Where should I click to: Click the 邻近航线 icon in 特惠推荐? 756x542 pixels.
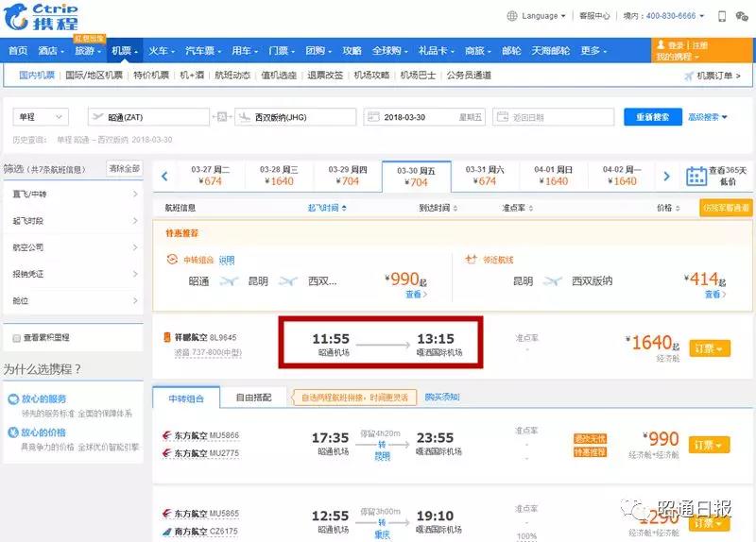471,259
